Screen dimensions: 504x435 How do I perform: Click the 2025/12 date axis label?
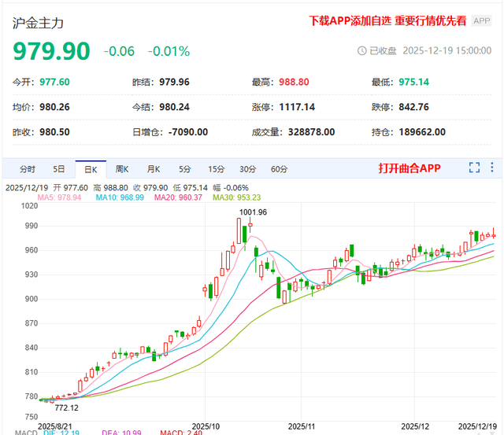415,426
